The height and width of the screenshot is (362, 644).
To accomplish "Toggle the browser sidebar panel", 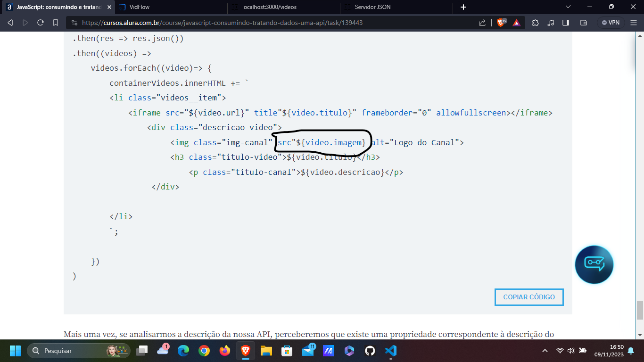I will coord(566,23).
